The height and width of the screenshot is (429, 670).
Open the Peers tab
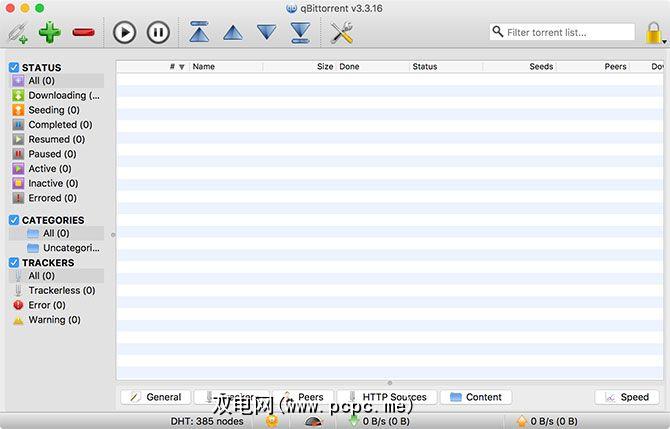303,397
